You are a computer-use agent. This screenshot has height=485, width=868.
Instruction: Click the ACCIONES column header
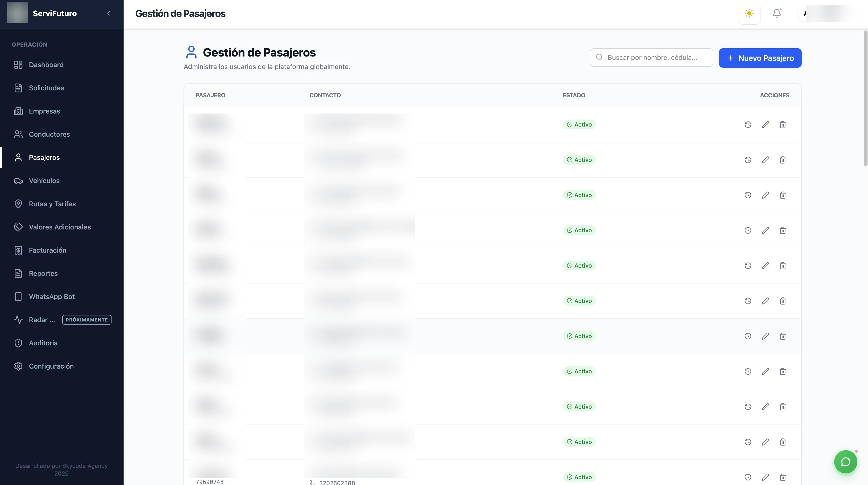[x=775, y=95]
